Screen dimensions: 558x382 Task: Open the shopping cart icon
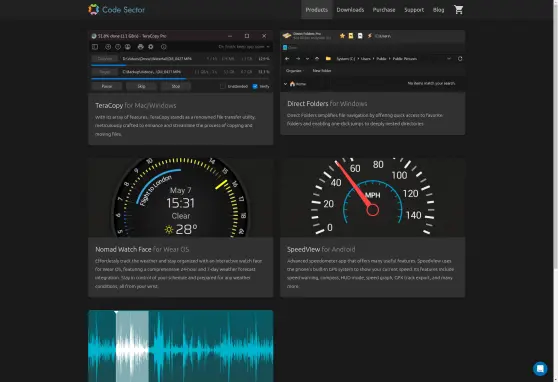(x=458, y=10)
